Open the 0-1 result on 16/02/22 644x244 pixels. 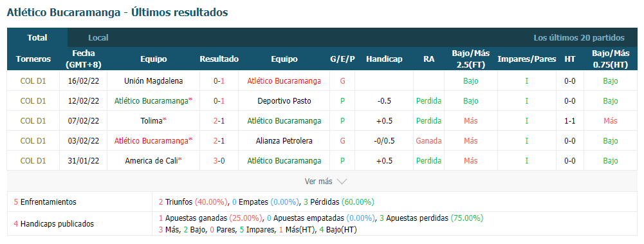click(x=219, y=81)
